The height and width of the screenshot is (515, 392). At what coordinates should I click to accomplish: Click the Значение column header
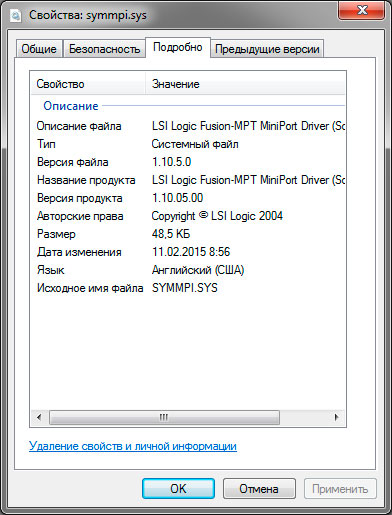[x=245, y=84]
